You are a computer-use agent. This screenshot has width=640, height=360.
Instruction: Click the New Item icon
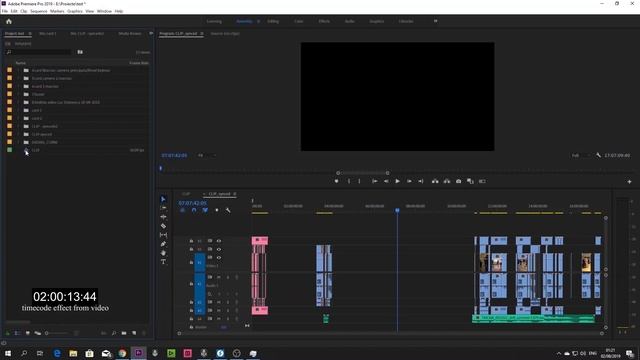click(x=134, y=333)
